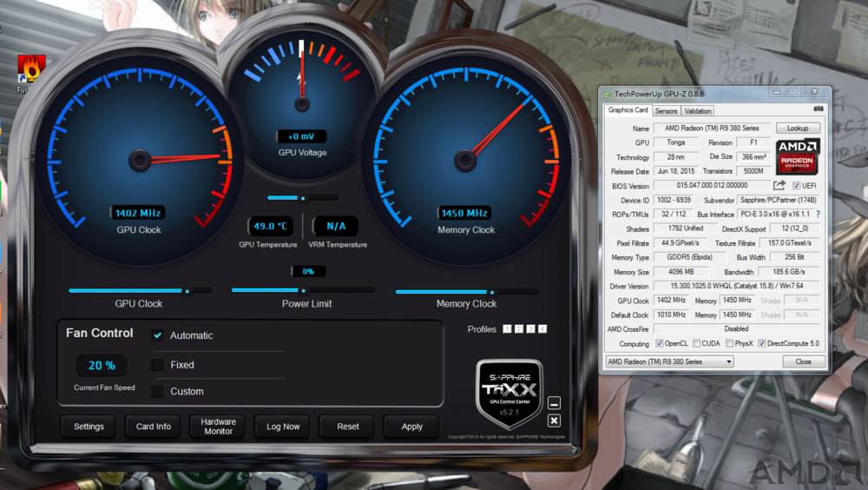868x490 pixels.
Task: Click the Device ID 1002 - 6939 field
Action: [674, 200]
